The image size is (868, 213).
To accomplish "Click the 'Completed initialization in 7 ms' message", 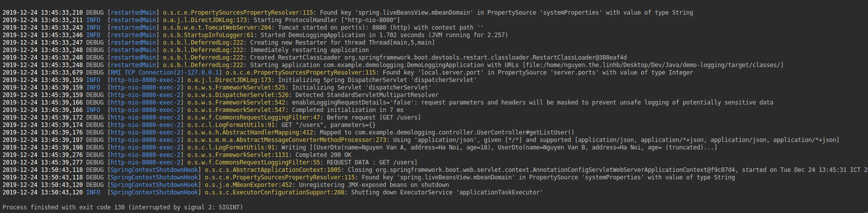I will pyautogui.click(x=348, y=110).
